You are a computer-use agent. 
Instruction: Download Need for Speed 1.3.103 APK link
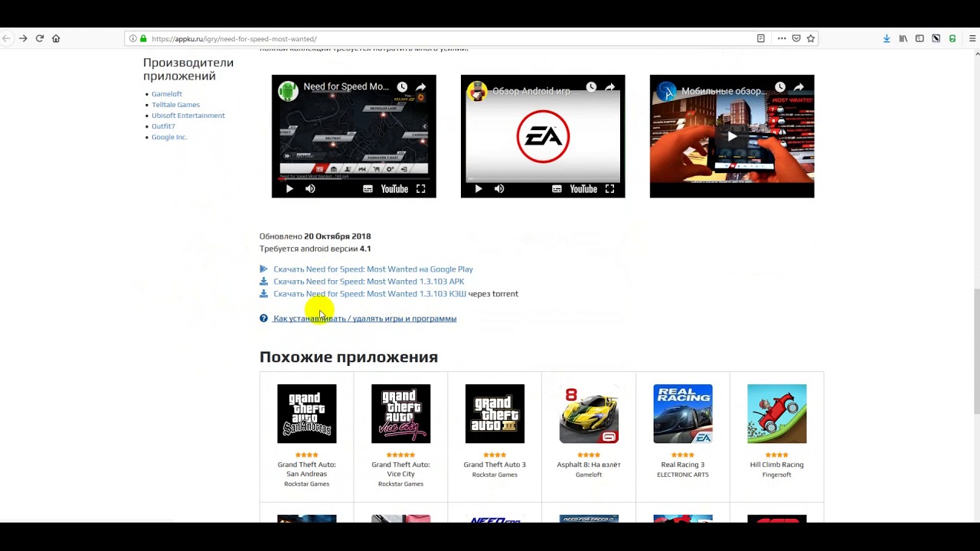(369, 282)
